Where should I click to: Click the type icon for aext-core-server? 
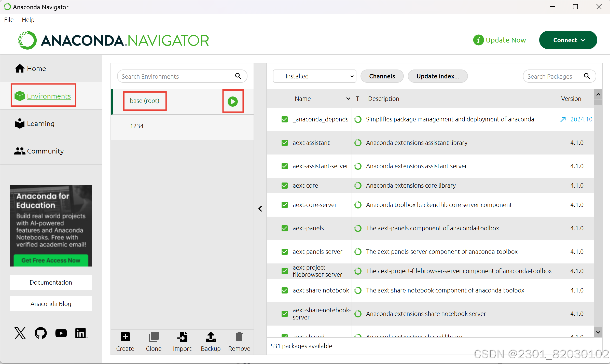(x=358, y=205)
